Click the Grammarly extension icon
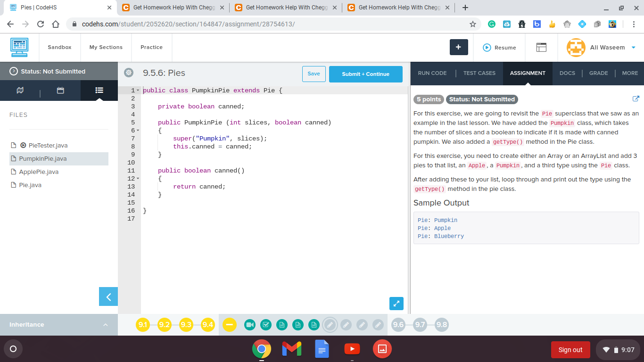 click(491, 24)
